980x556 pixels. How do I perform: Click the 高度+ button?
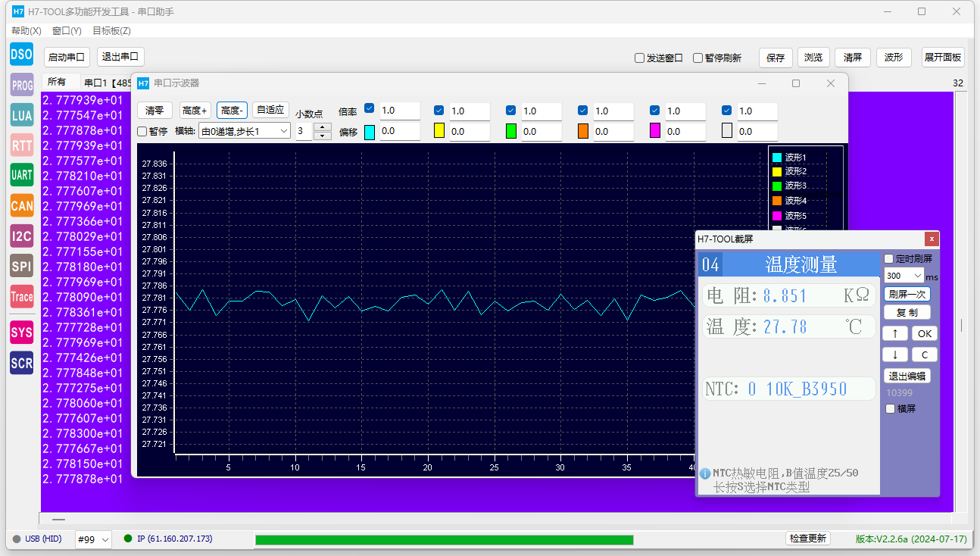click(195, 110)
